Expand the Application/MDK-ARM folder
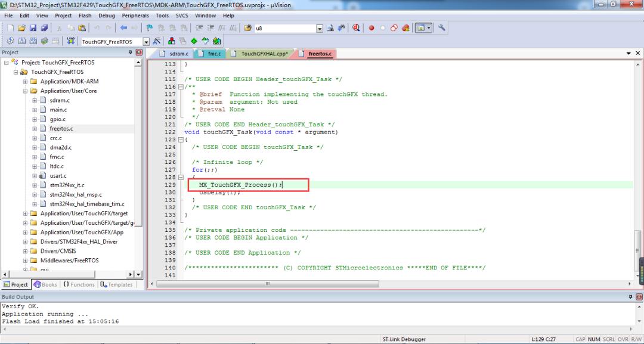Image resolution: width=644 pixels, height=344 pixels. pyautogui.click(x=26, y=81)
